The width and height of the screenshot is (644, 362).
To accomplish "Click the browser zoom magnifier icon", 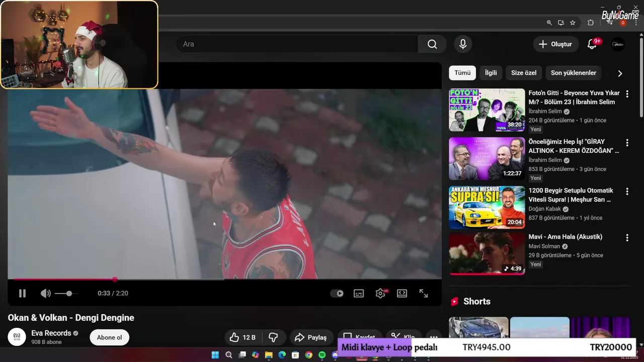I will [x=549, y=23].
